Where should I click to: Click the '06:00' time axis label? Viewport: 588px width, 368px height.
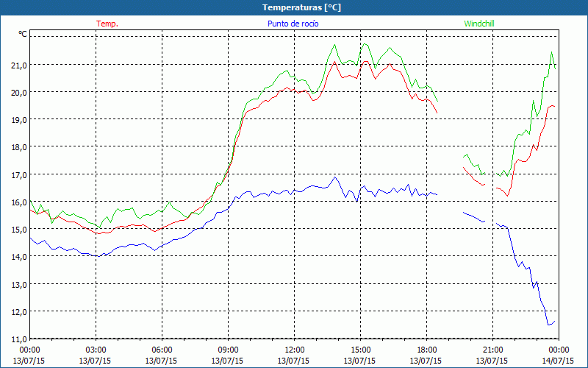click(162, 350)
